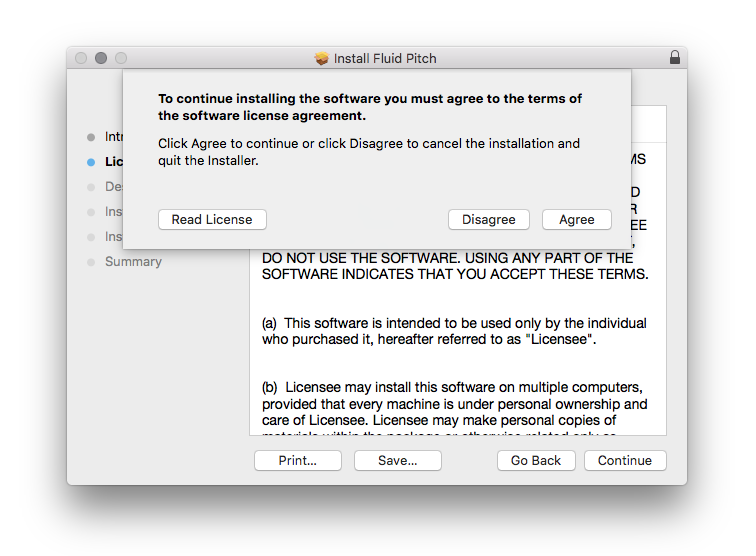The image size is (756, 556).
Task: Click license paragraph (a) text
Action: [x=454, y=331]
